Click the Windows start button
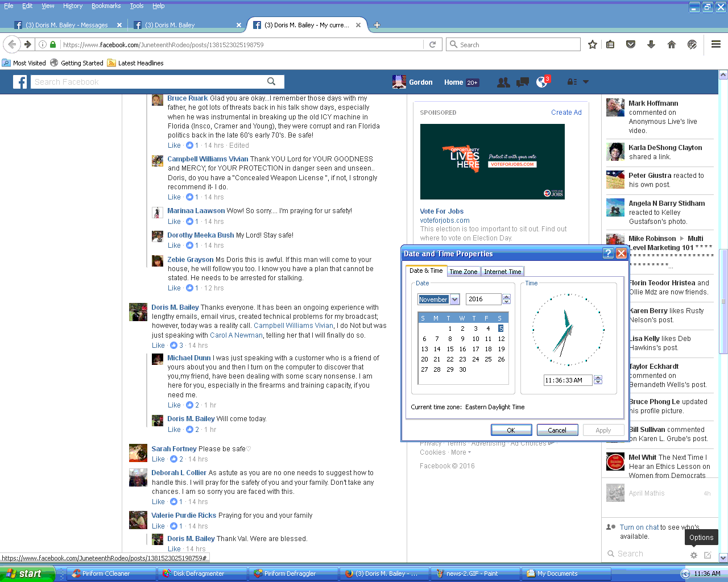The width and height of the screenshot is (728, 582). 26,573
